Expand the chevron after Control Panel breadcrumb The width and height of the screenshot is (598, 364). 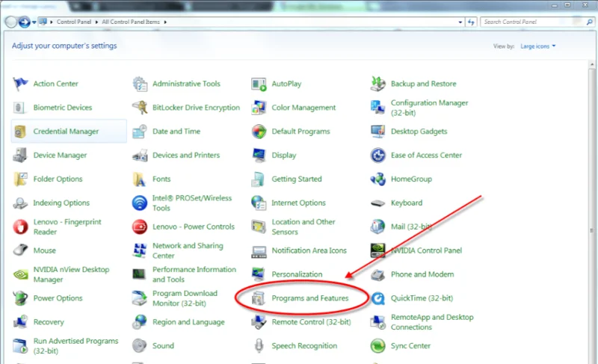coord(96,22)
